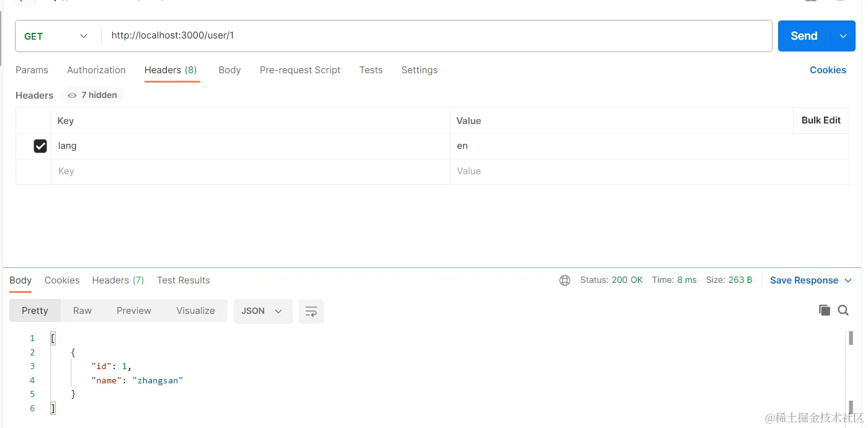This screenshot has height=428, width=868.
Task: Select the request Headers (8) tab
Action: coord(170,70)
